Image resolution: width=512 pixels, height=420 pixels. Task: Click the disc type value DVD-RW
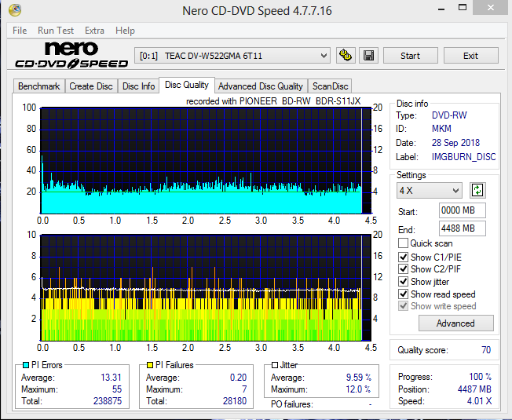click(x=449, y=115)
